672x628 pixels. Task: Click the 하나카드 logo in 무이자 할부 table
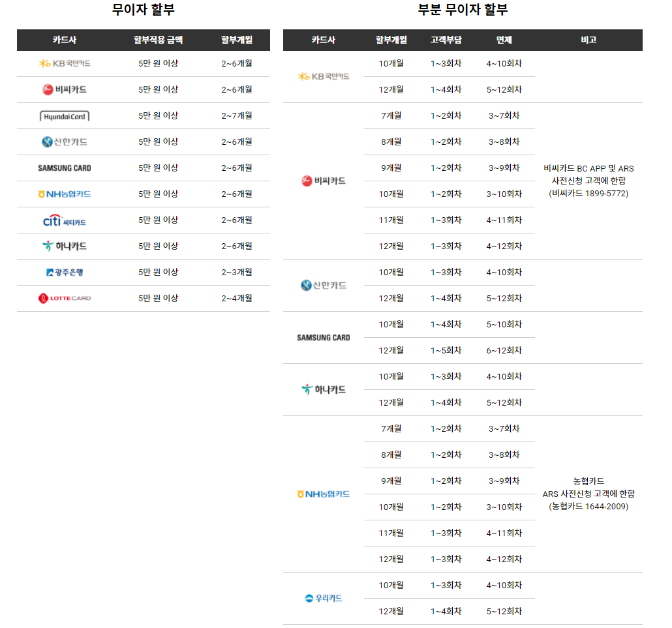click(x=65, y=246)
